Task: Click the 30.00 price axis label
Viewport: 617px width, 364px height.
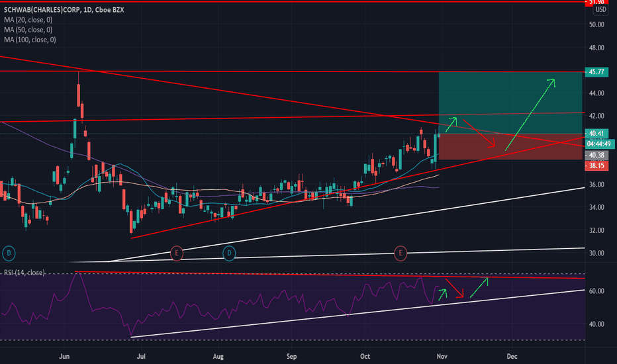Action: tap(596, 253)
